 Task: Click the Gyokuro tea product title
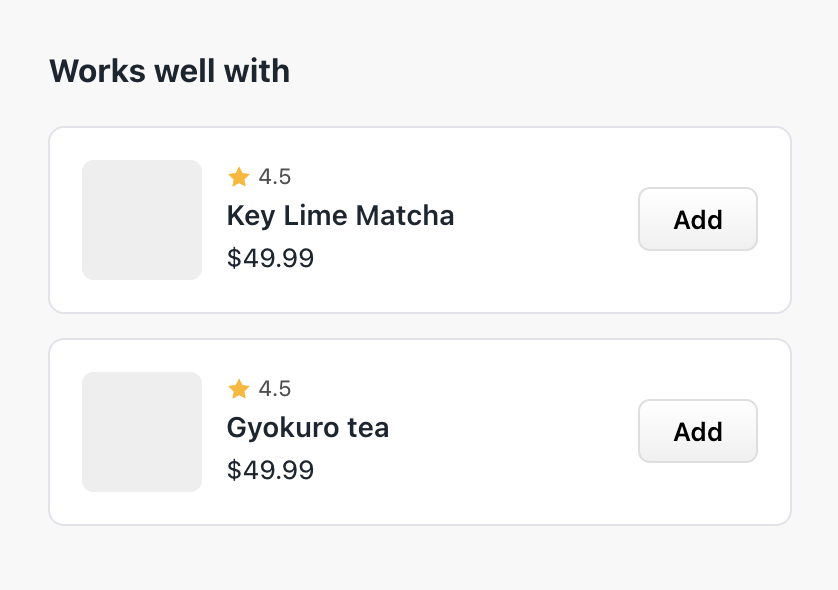pos(308,428)
